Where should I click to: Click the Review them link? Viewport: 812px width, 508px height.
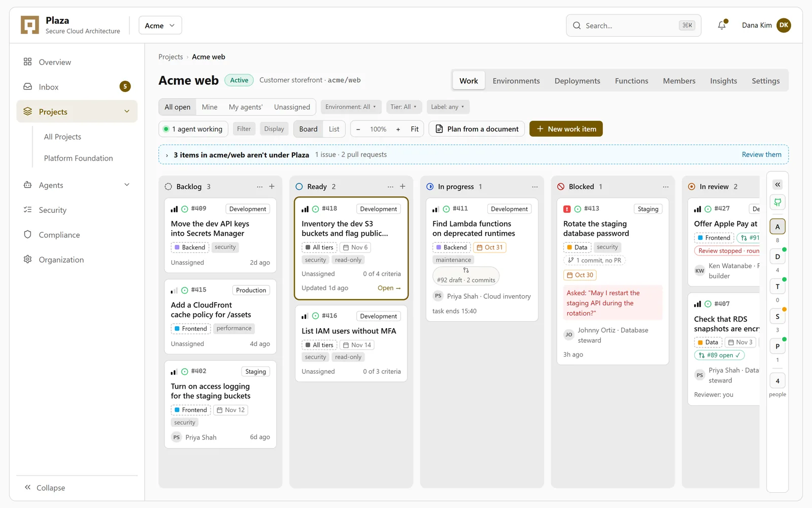(761, 154)
